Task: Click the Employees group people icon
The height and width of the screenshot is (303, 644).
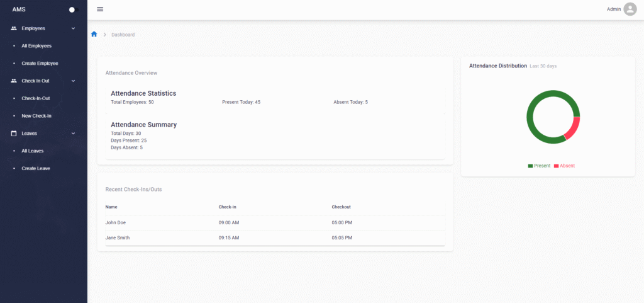Action: click(14, 28)
